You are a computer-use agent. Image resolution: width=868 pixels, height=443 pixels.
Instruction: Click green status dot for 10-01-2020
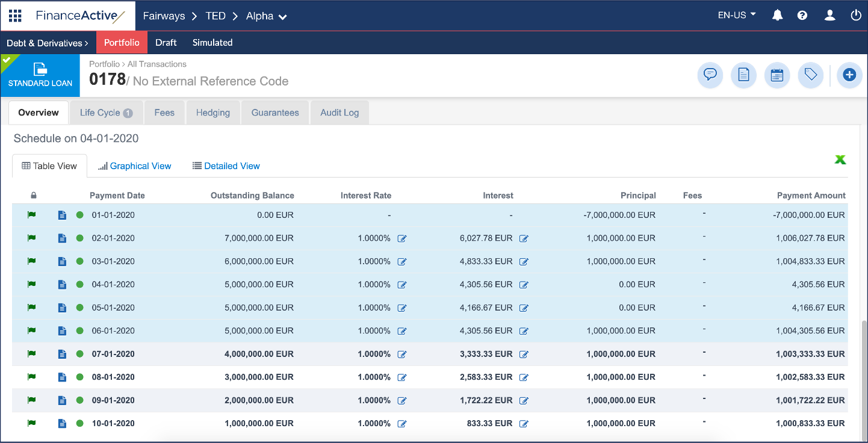[x=79, y=423]
